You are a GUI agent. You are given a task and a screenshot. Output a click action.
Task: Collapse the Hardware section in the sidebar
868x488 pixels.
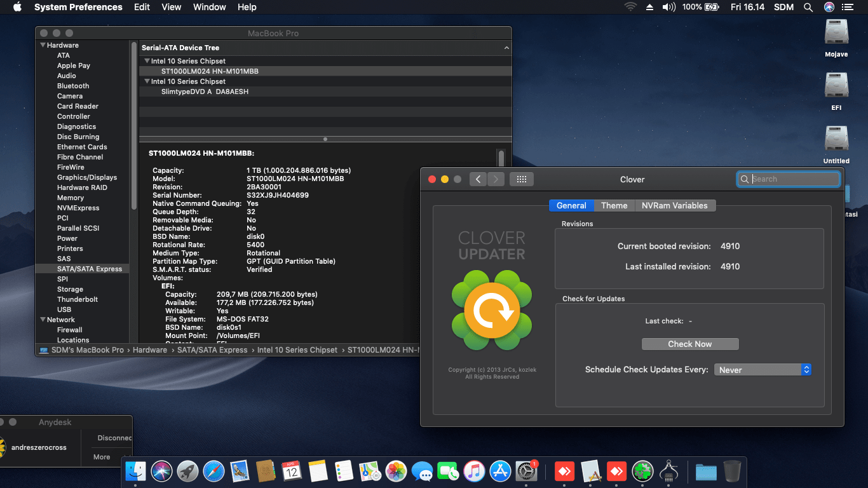click(43, 45)
